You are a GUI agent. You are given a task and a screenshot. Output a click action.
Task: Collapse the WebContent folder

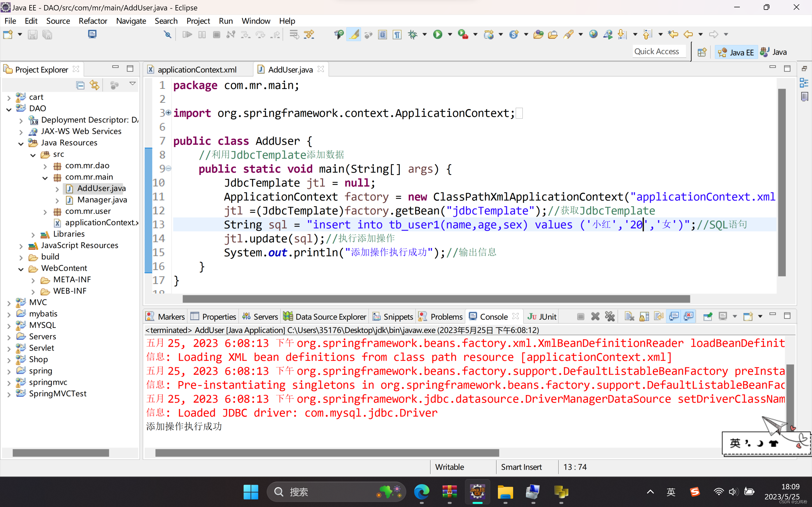point(21,269)
